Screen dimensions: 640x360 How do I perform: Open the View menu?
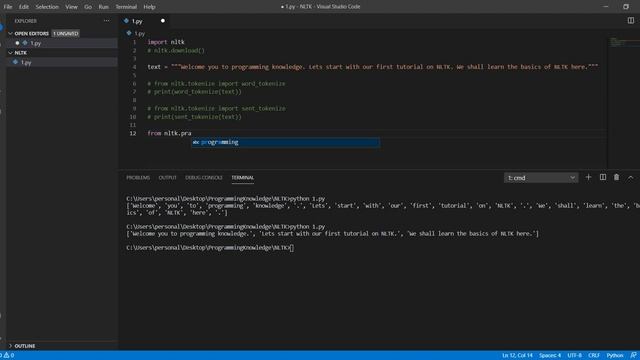[x=71, y=7]
